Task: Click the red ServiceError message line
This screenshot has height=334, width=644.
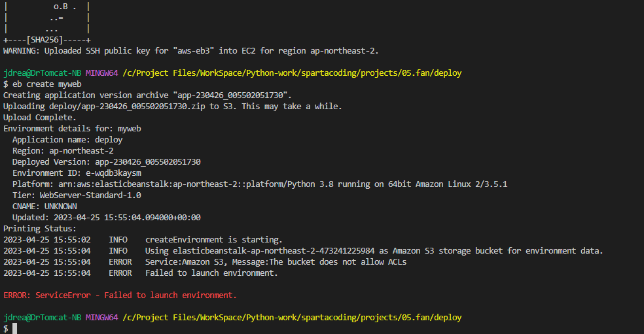Action: coord(120,295)
